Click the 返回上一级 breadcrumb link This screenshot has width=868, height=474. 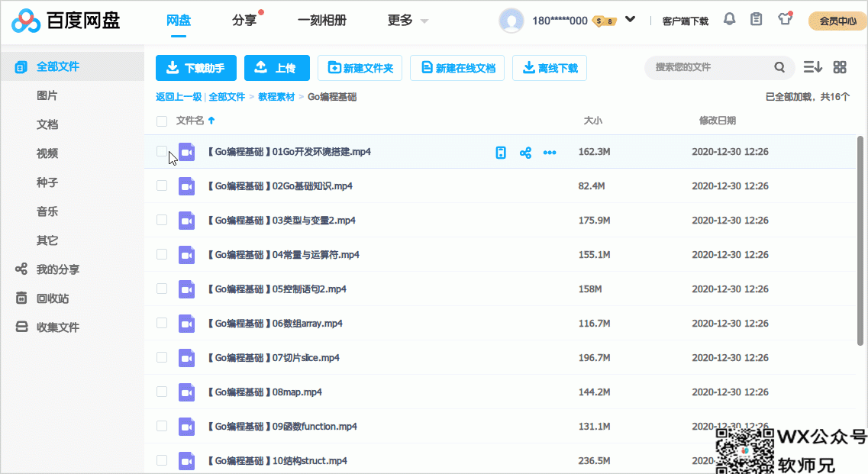tap(179, 96)
